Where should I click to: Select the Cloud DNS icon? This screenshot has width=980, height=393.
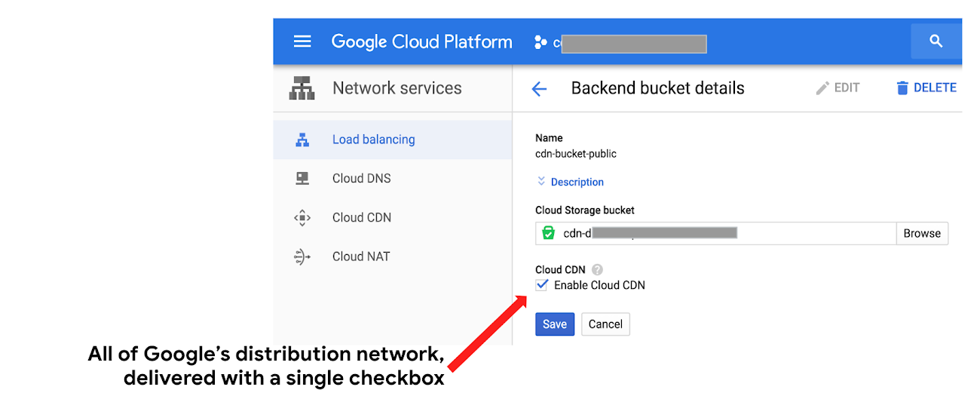(x=302, y=179)
